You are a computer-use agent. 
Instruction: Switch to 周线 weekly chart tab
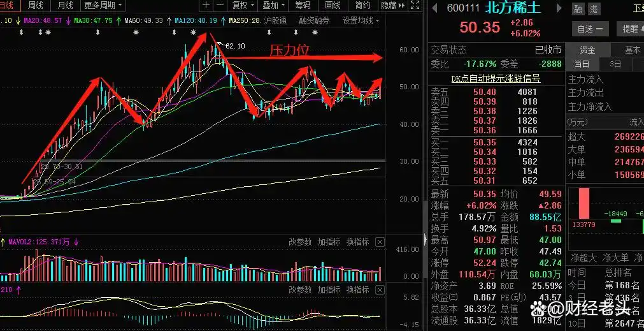click(35, 5)
